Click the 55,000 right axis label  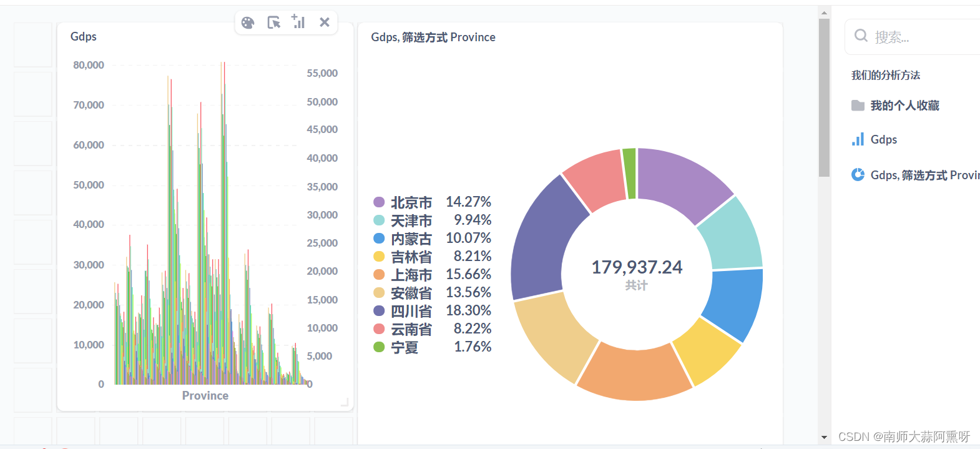[322, 73]
